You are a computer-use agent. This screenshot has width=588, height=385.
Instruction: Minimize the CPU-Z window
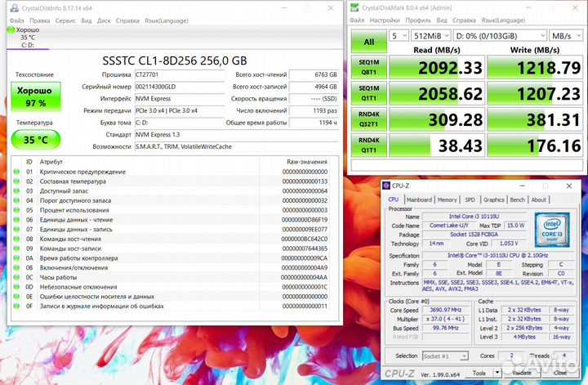pos(523,186)
